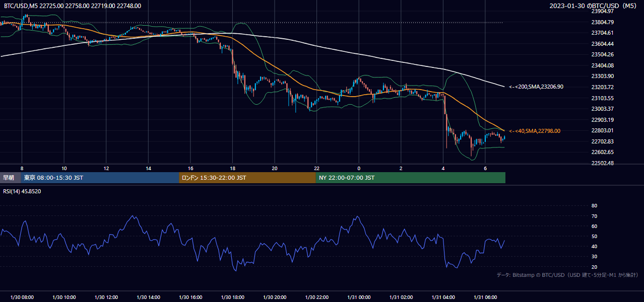Click the 1/30 22:00 bottom time label
This screenshot has width=644, height=302.
(x=316, y=297)
